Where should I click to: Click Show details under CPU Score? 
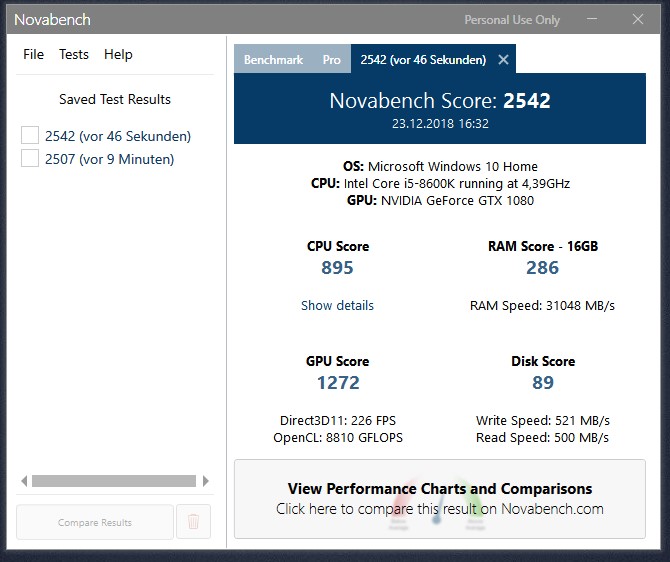click(337, 305)
